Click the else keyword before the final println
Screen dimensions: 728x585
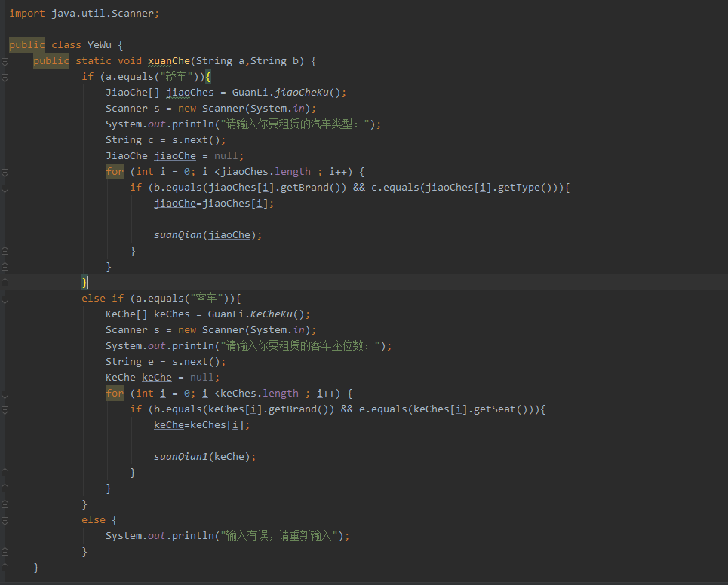click(94, 520)
